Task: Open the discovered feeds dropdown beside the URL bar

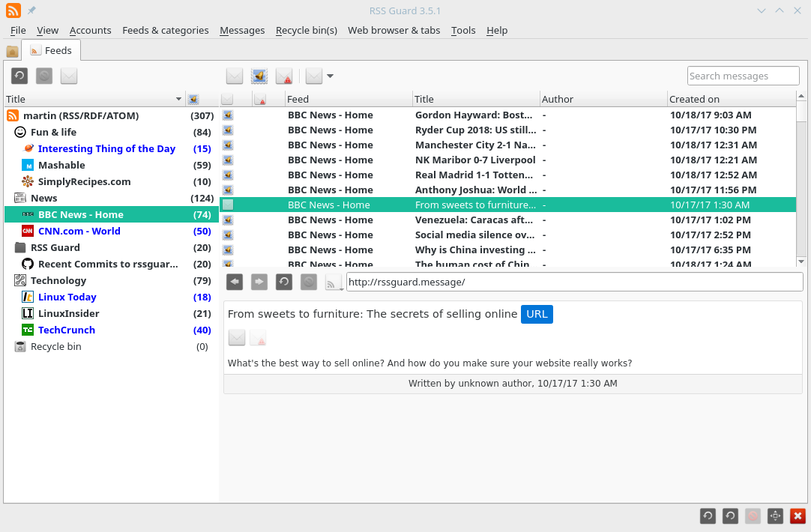Action: click(334, 282)
